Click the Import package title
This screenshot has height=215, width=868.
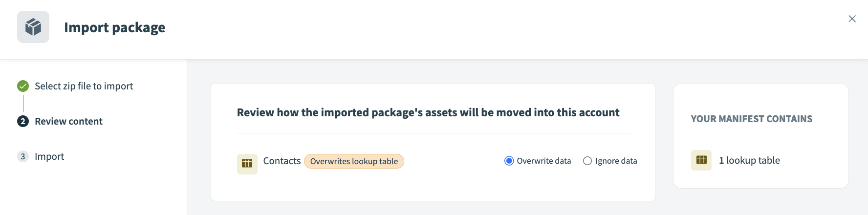(114, 27)
